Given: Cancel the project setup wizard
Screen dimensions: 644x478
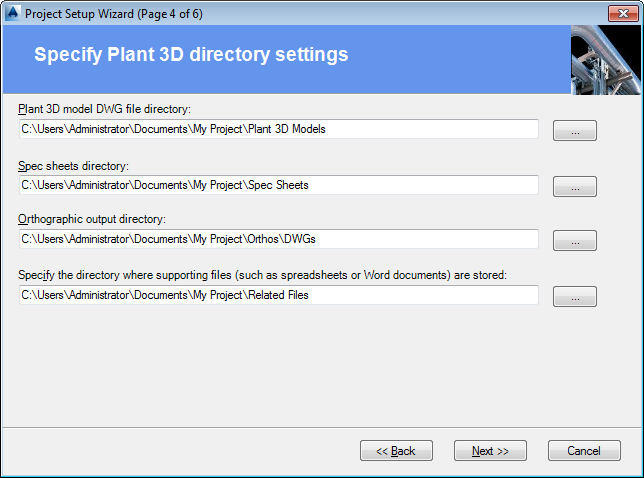Looking at the screenshot, I should click(x=584, y=451).
